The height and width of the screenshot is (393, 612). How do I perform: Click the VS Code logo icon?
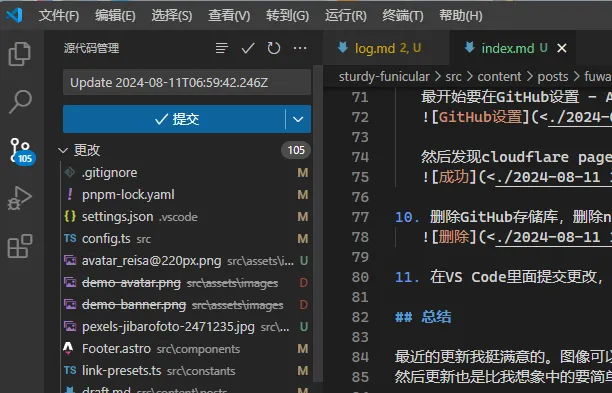pos(14,15)
